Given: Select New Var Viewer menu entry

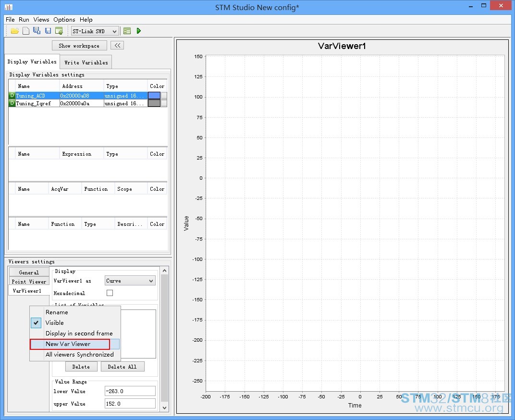Looking at the screenshot, I should pyautogui.click(x=74, y=344).
